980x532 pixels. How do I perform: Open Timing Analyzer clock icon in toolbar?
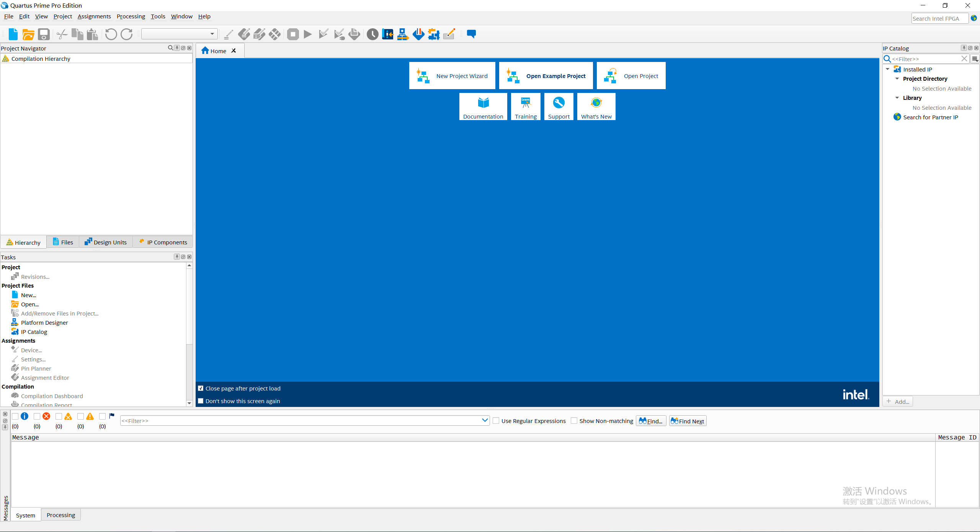coord(372,34)
